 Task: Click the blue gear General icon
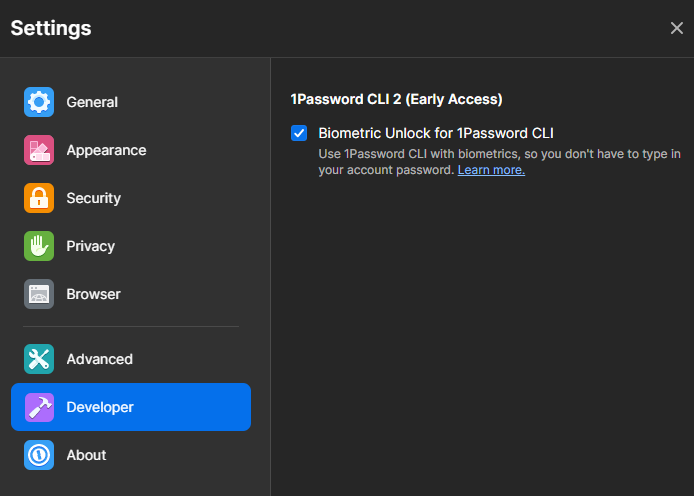[39, 102]
